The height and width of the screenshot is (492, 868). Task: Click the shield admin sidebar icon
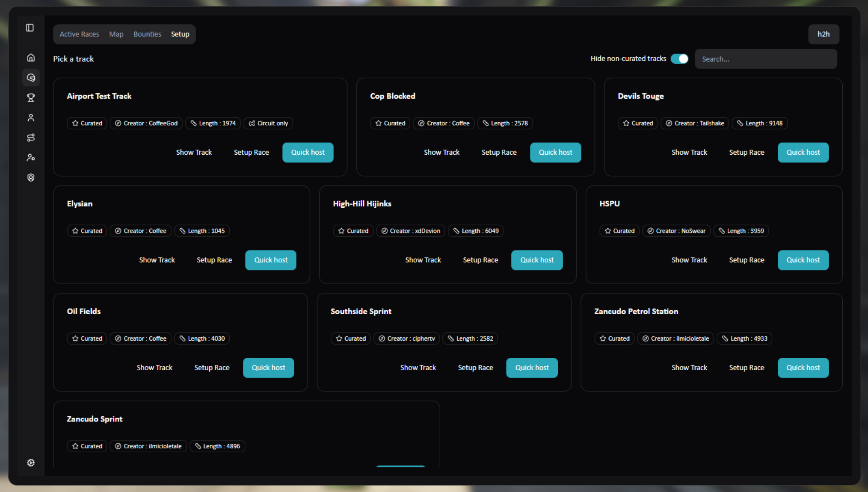(31, 177)
